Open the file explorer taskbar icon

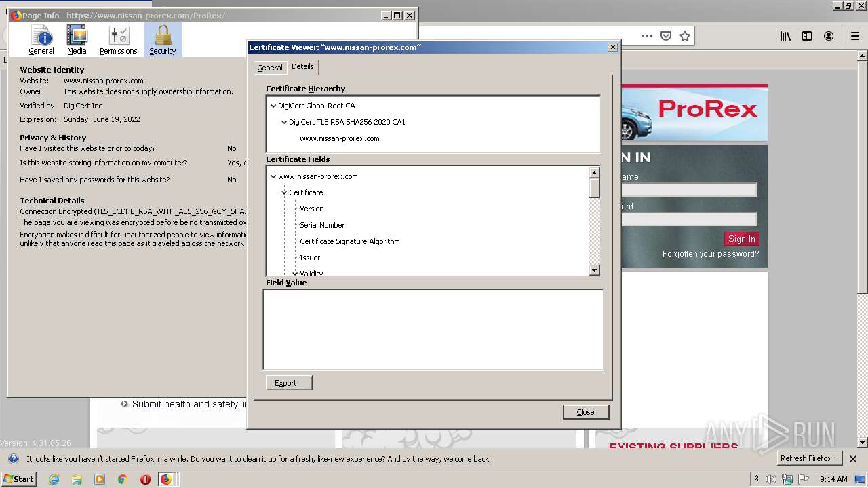tap(77, 479)
